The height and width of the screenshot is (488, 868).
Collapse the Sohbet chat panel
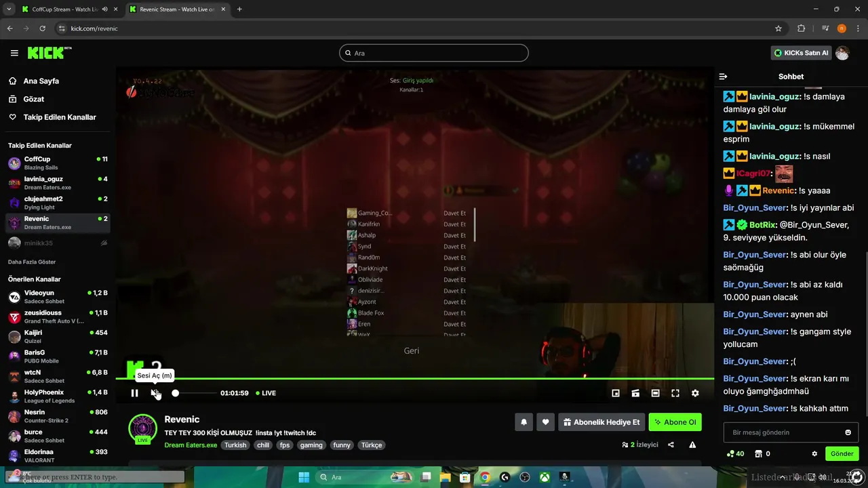pos(724,77)
